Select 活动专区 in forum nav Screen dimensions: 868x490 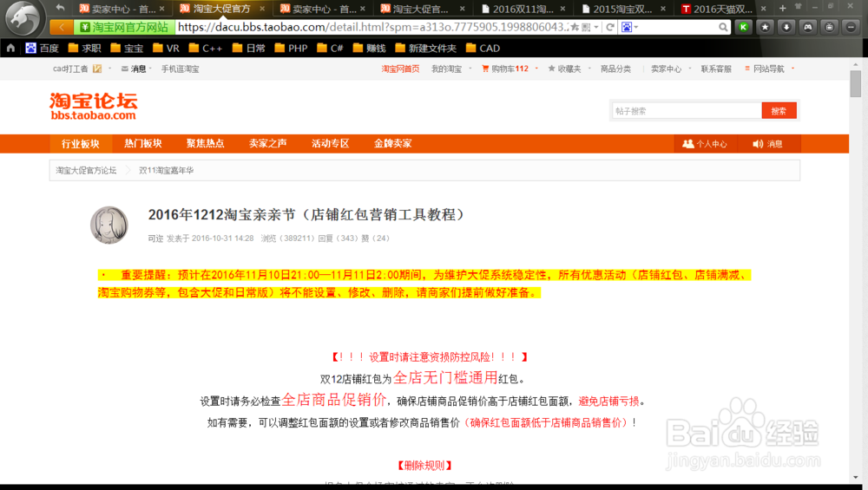click(331, 144)
